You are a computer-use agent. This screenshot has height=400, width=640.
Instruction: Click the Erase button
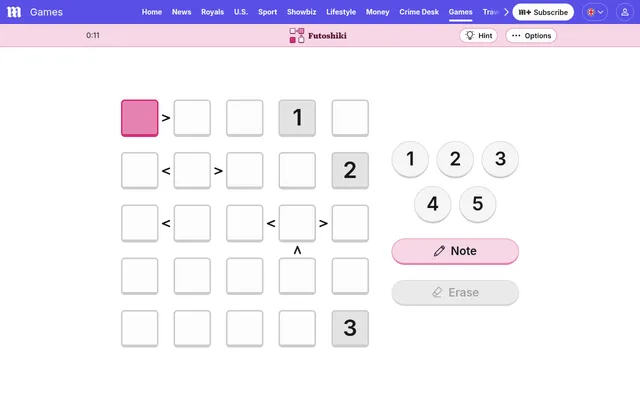click(x=455, y=293)
